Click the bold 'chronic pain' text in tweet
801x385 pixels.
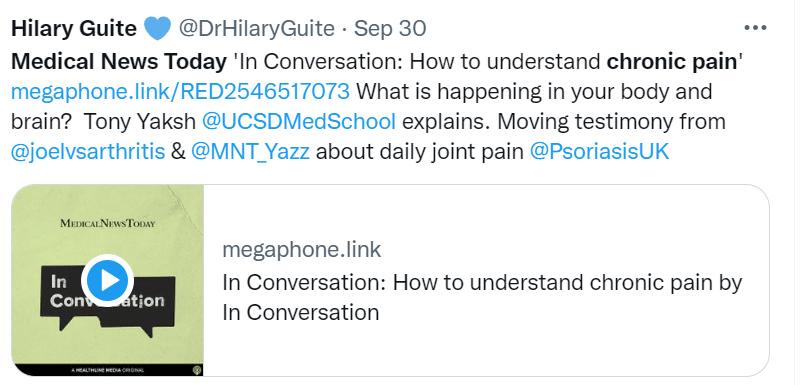(671, 62)
